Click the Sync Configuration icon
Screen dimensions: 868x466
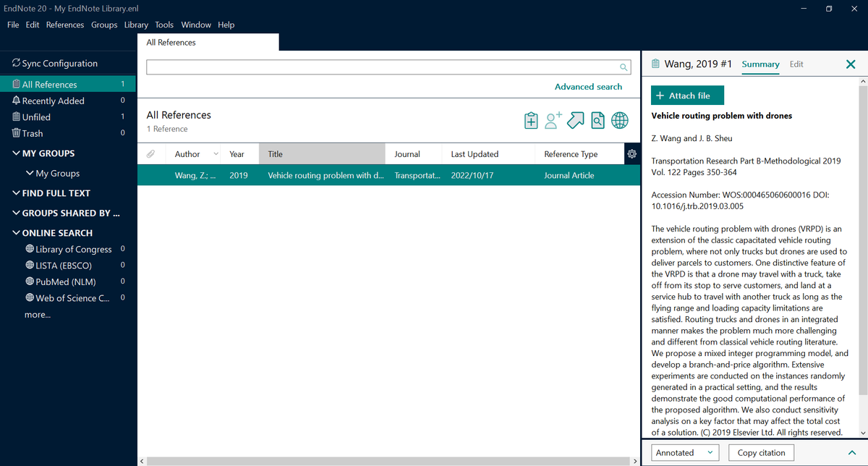(x=16, y=64)
